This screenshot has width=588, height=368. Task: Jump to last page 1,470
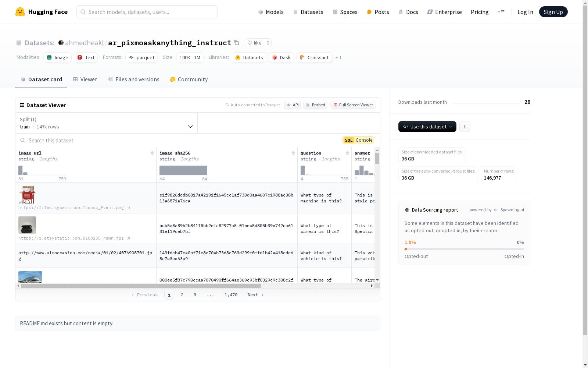[231, 295]
